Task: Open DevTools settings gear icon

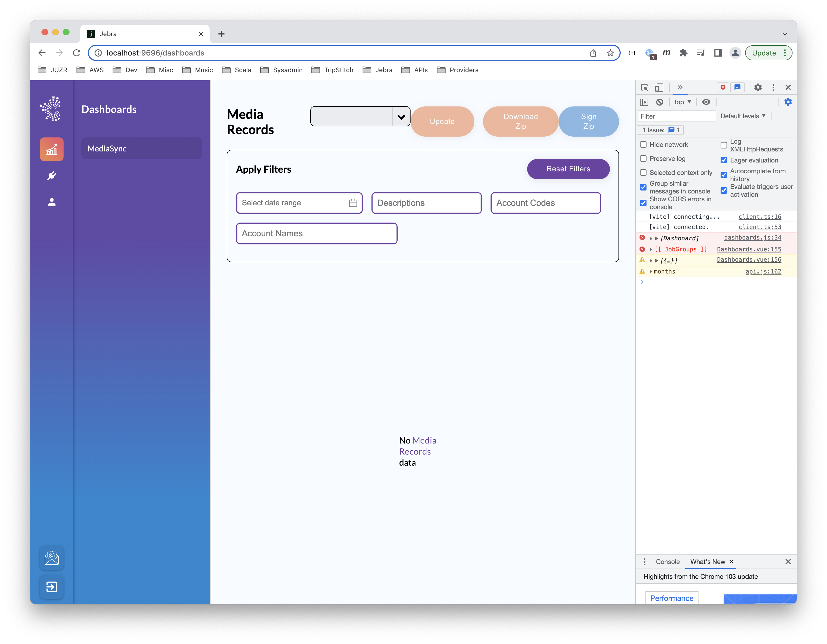Action: click(x=758, y=88)
